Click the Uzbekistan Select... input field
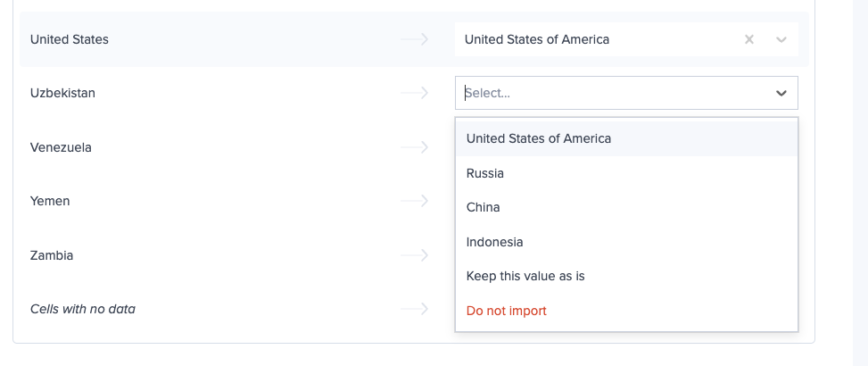868x366 pixels. (607, 93)
